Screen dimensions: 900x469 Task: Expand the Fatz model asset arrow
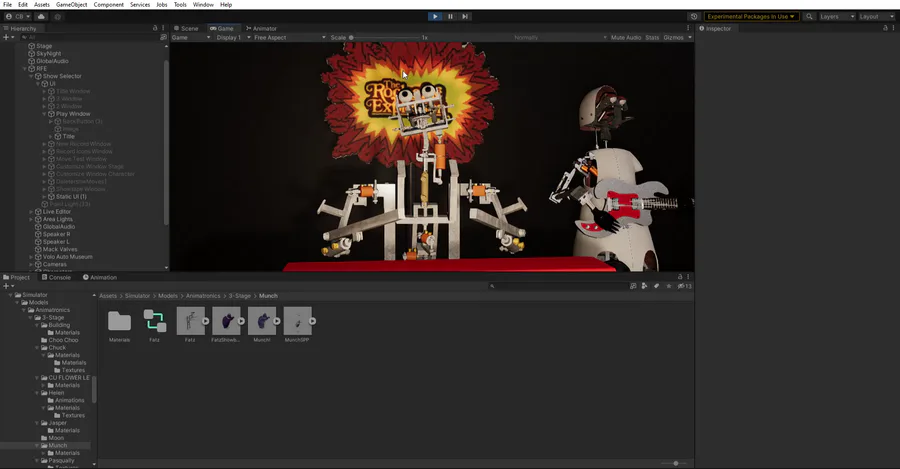coord(205,321)
